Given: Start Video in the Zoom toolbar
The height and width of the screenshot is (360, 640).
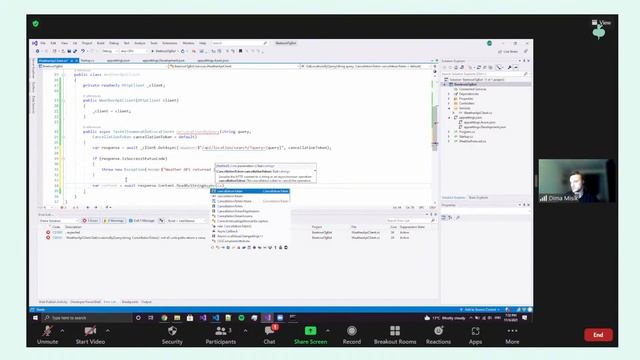Looking at the screenshot, I should click(90, 335).
